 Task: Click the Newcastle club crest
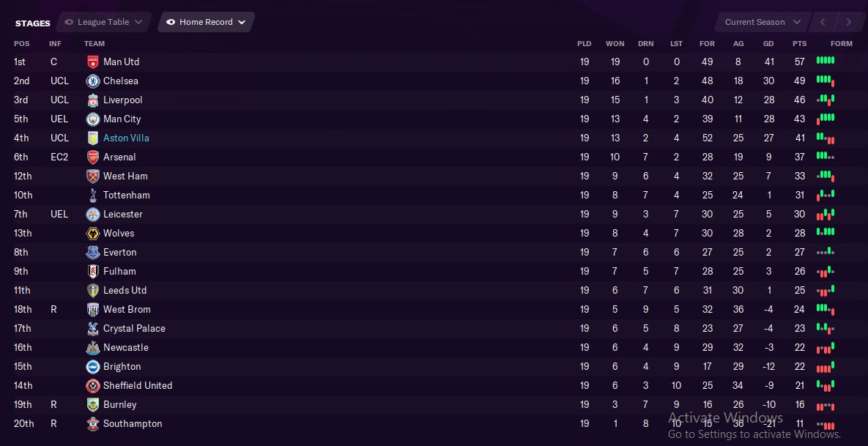pos(93,348)
